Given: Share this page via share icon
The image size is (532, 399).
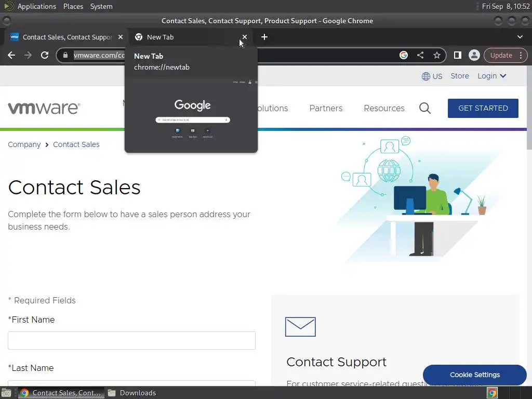Looking at the screenshot, I should (x=420, y=55).
